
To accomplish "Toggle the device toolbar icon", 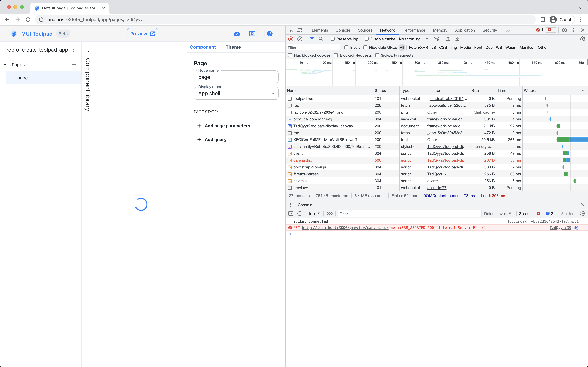I will 300,30.
